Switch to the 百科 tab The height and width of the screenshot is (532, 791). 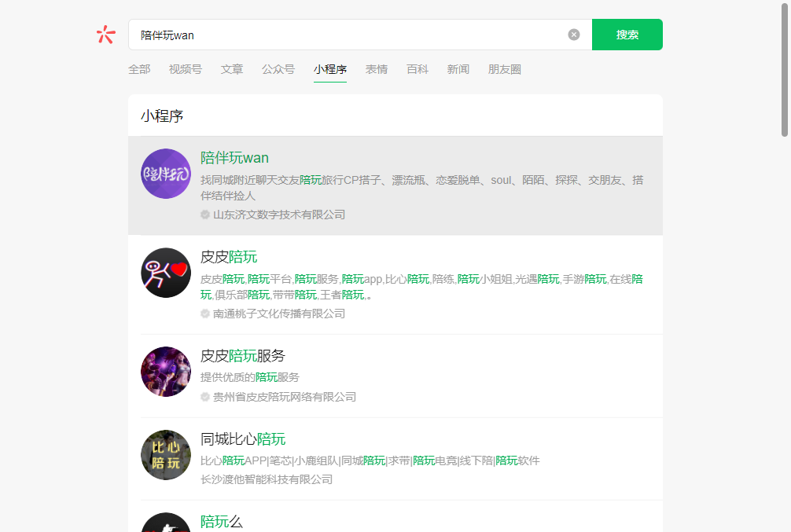point(418,69)
